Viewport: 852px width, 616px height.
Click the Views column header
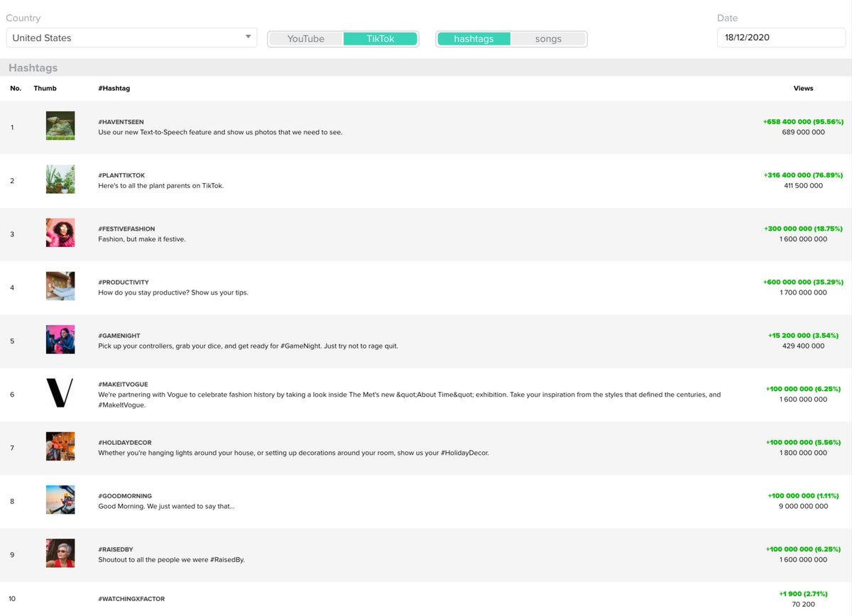tap(803, 88)
